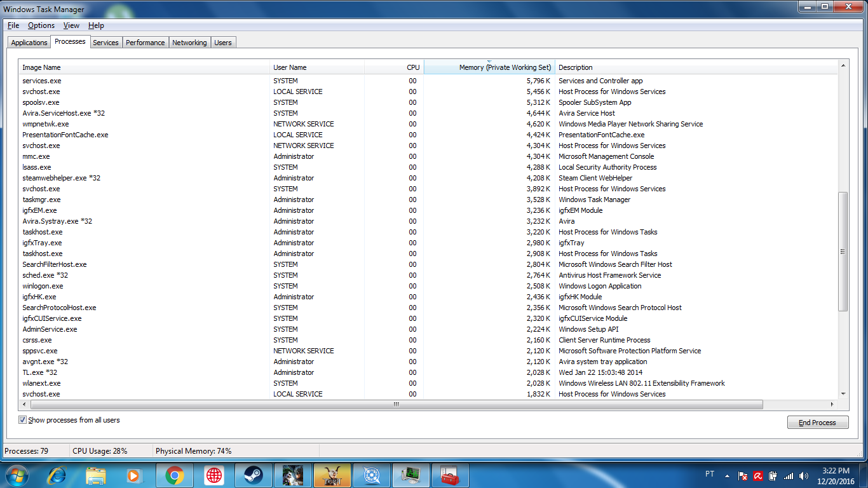Click the horizontal scrollbar thumb under process list

pyautogui.click(x=396, y=404)
